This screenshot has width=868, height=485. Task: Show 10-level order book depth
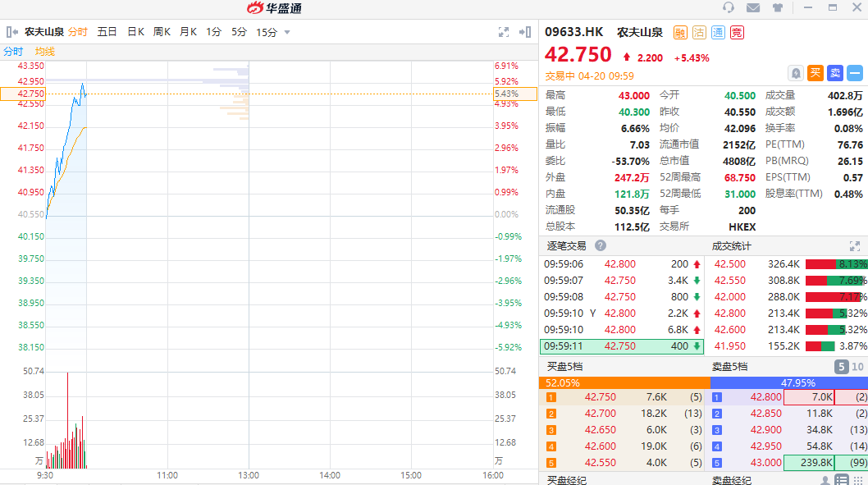click(x=857, y=367)
